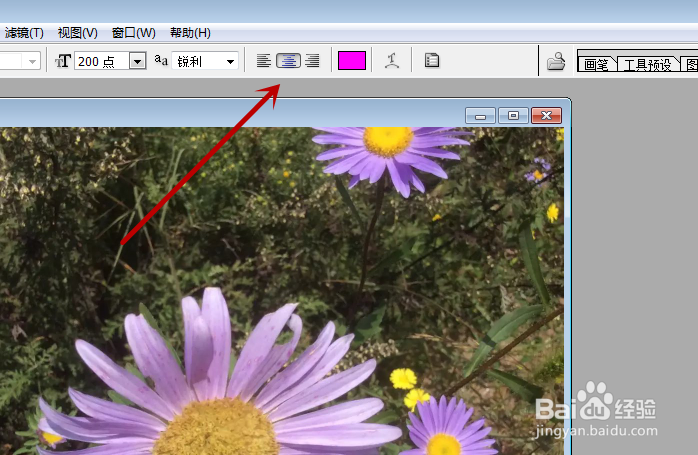Maximize the flower document window
This screenshot has height=455, width=698.
coord(513,116)
